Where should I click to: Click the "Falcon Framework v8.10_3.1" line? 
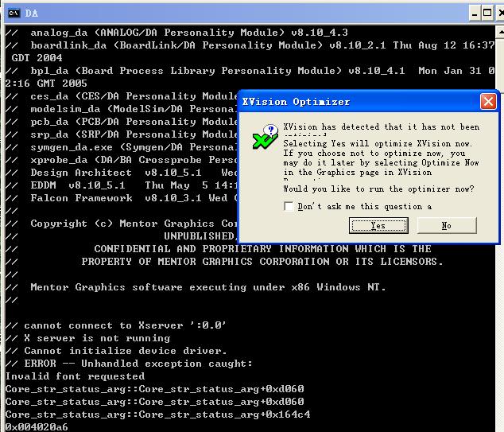[x=121, y=198]
